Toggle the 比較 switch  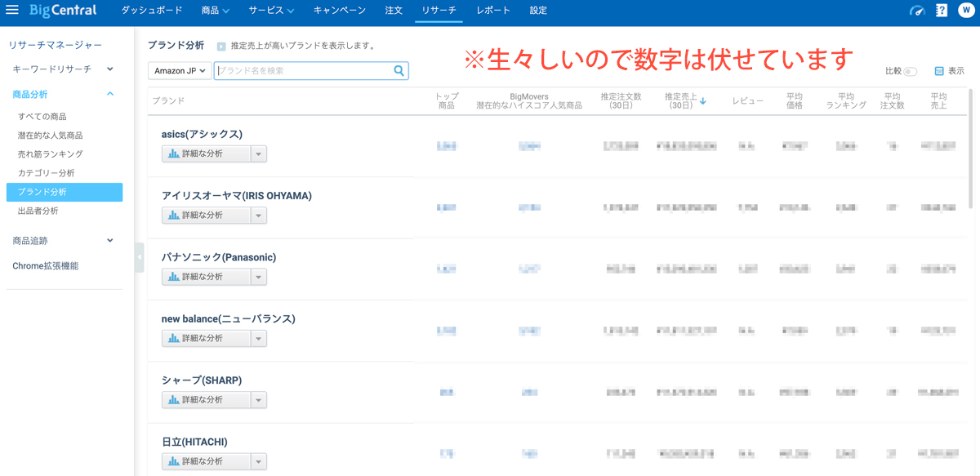pyautogui.click(x=910, y=72)
